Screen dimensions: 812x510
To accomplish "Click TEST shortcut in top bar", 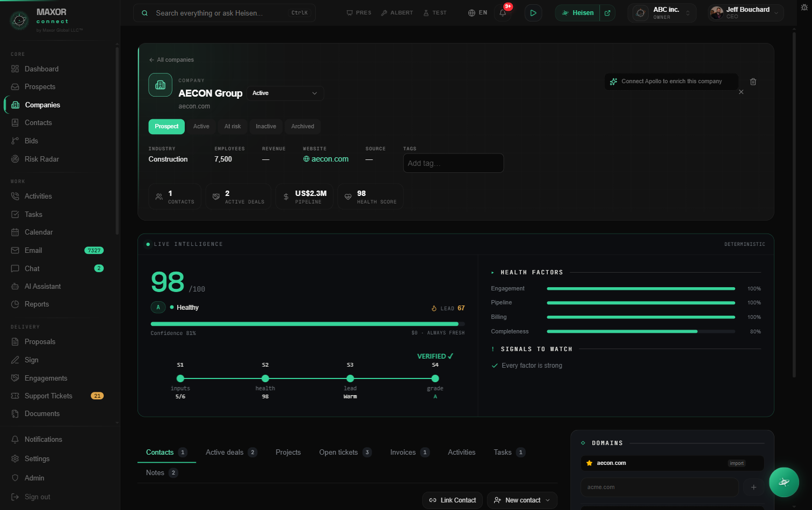I will click(435, 12).
